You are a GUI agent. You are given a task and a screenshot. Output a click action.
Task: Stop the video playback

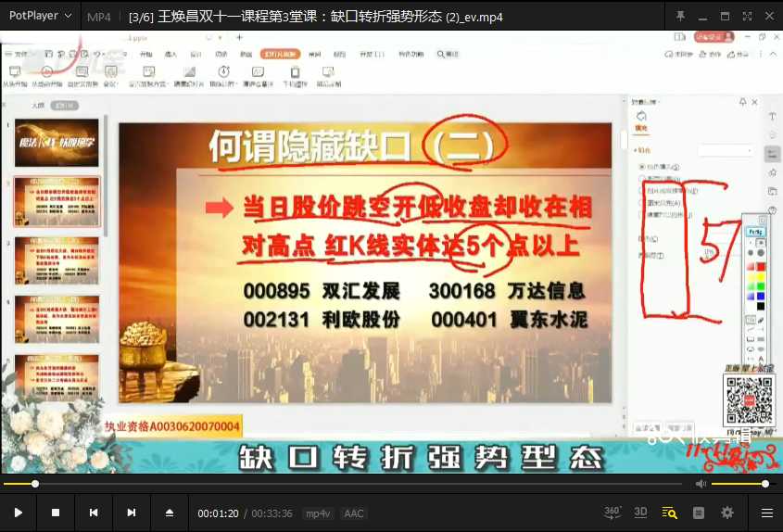[56, 513]
